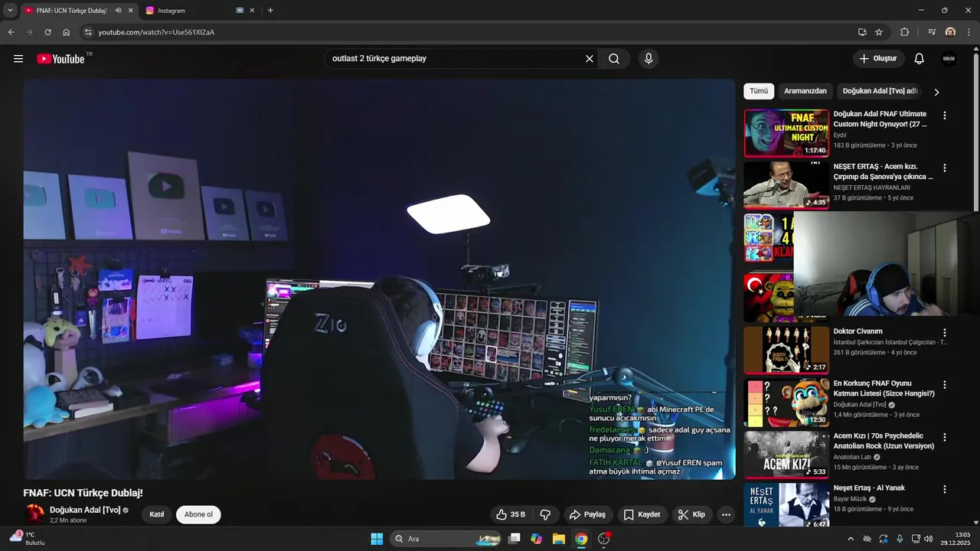
Task: Open more actions three-dot menu below video
Action: pos(726,514)
